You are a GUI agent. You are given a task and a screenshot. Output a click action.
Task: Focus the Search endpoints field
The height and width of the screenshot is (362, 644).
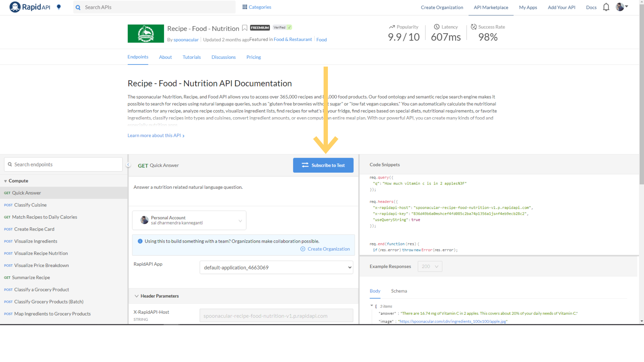(x=63, y=164)
